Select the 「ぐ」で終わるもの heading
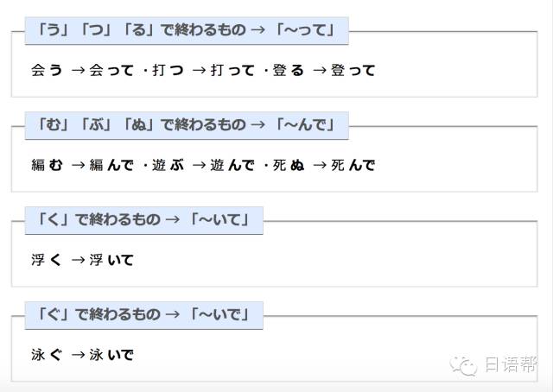Image resolution: width=553 pixels, height=392 pixels. point(144,315)
